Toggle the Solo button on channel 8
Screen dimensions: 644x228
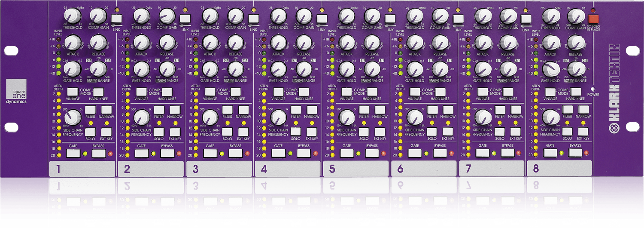point(568,132)
